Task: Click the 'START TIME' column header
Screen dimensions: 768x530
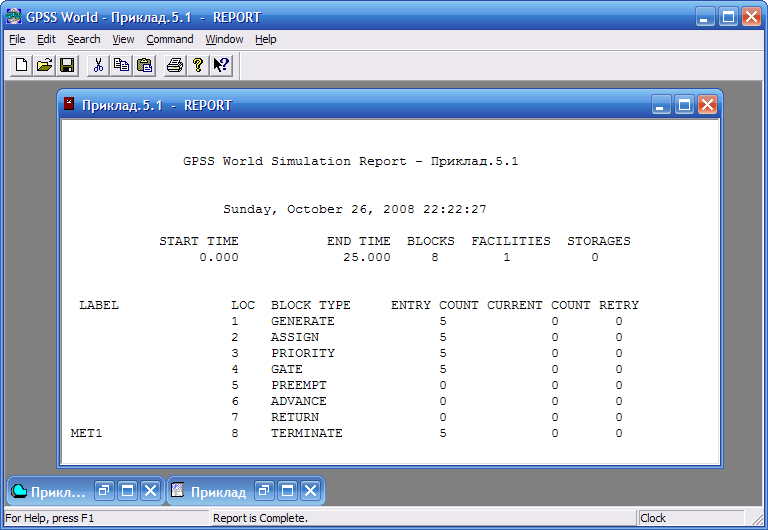Action: click(x=198, y=241)
